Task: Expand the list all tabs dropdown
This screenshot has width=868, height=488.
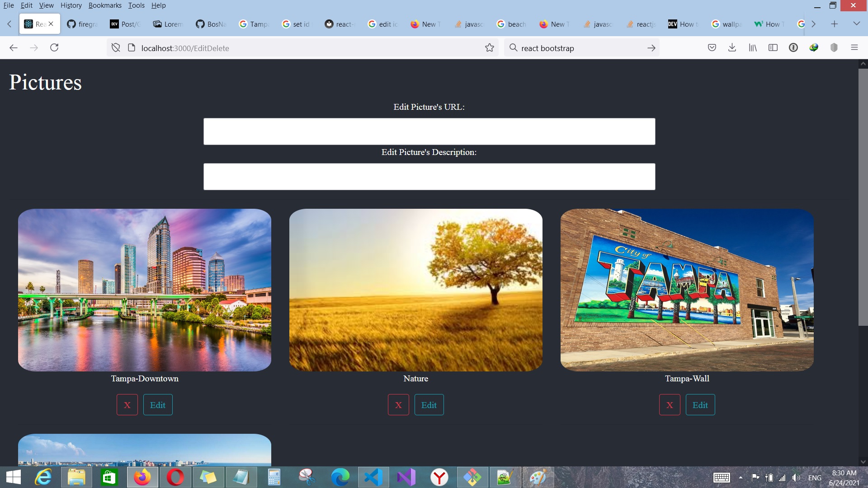Action: tap(856, 23)
